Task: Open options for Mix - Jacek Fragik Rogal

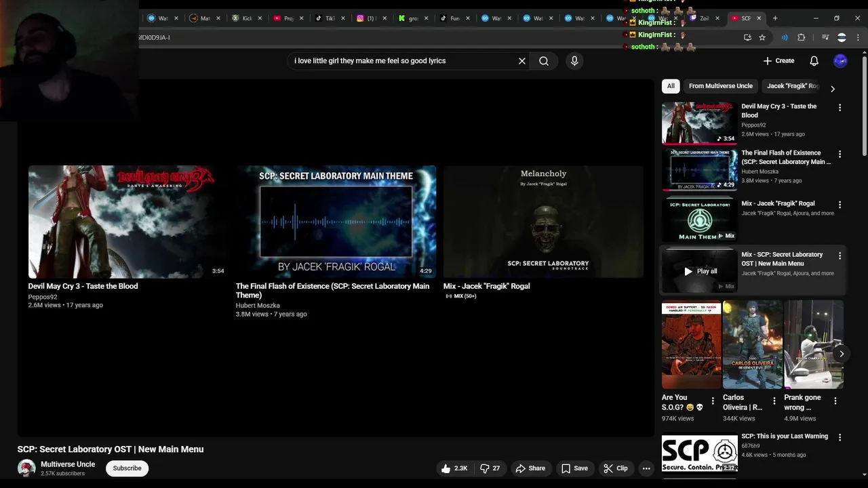Action: click(x=840, y=205)
